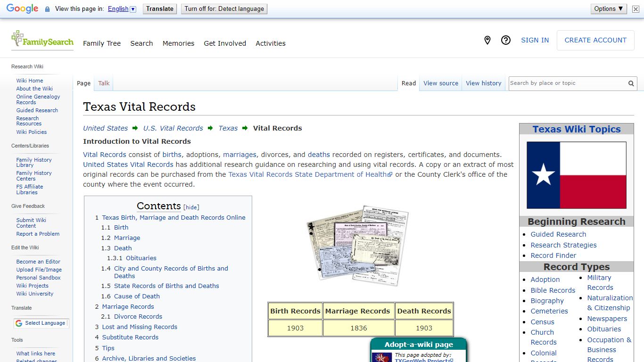Click Turn off for: Detect language button
The width and height of the screenshot is (644, 362).
click(x=224, y=9)
